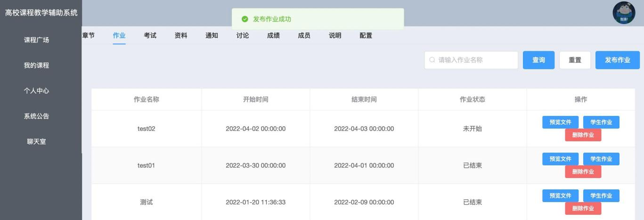Click the 已结束 status of 测试

point(473,202)
